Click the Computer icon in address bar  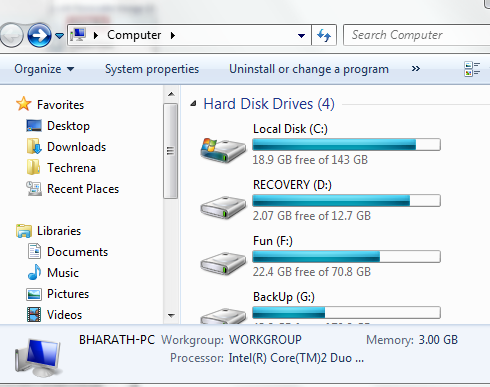click(79, 35)
